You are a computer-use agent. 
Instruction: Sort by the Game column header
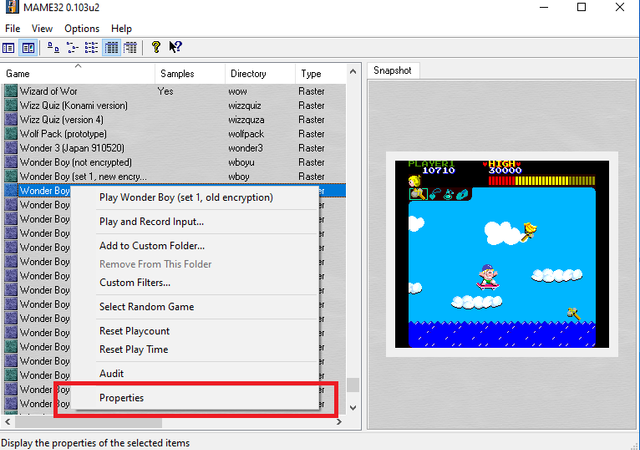(78, 74)
